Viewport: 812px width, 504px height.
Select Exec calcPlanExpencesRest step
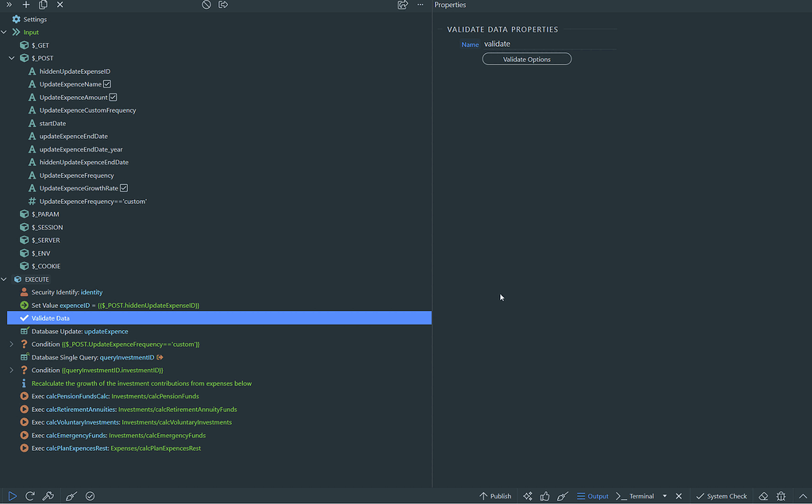coord(110,448)
